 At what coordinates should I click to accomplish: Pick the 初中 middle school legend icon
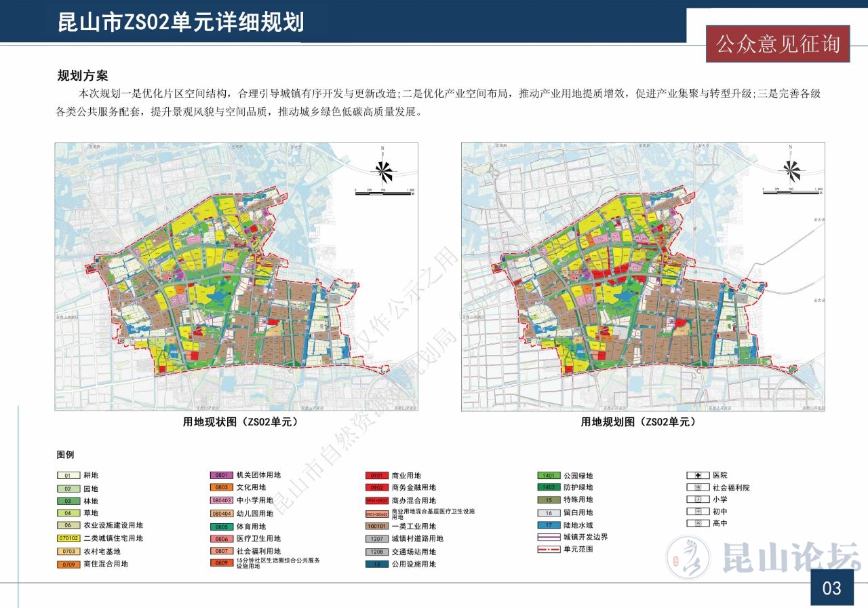696,512
